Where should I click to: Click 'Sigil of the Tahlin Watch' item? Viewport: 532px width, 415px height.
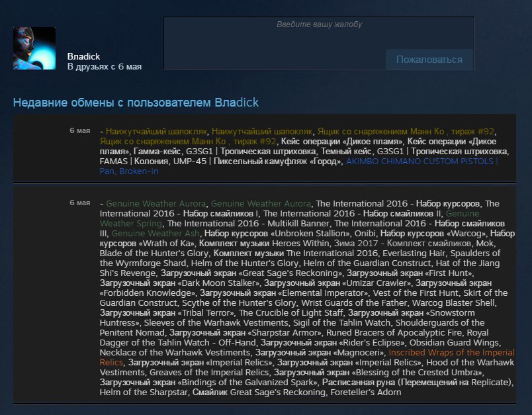342,323
